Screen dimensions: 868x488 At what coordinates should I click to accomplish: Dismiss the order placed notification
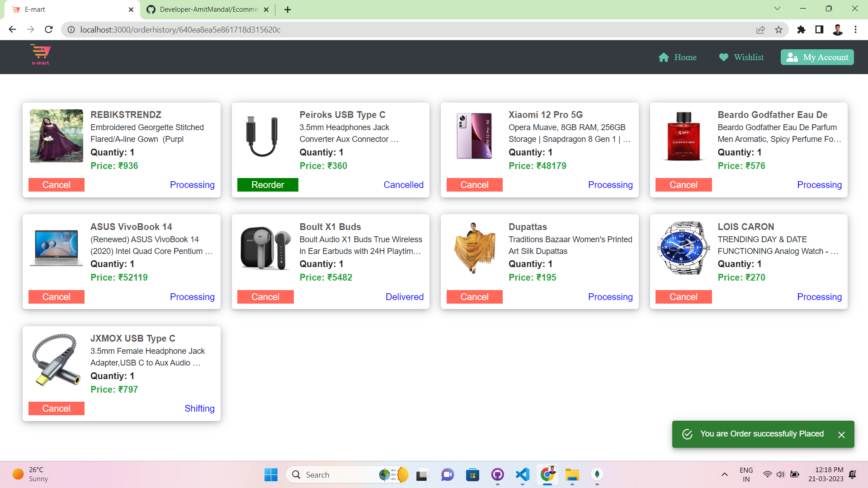pos(842,435)
